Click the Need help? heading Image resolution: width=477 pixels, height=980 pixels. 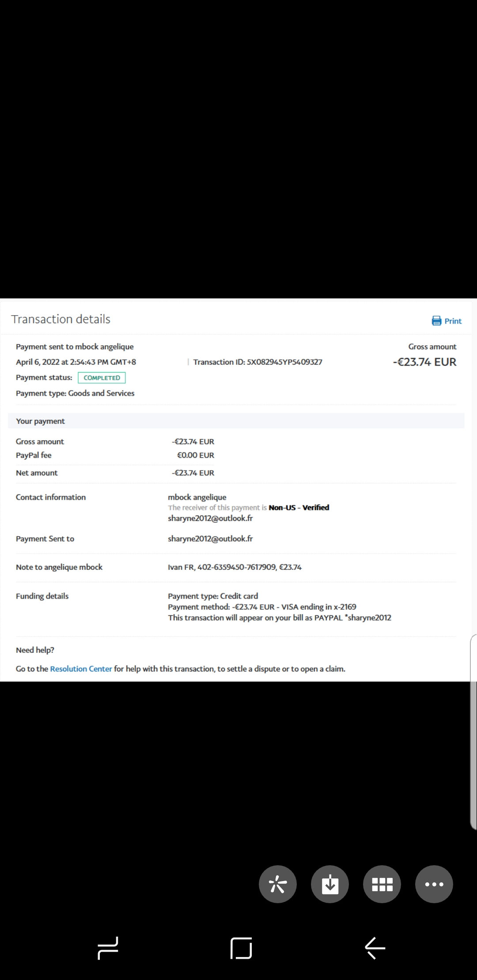[x=35, y=650]
